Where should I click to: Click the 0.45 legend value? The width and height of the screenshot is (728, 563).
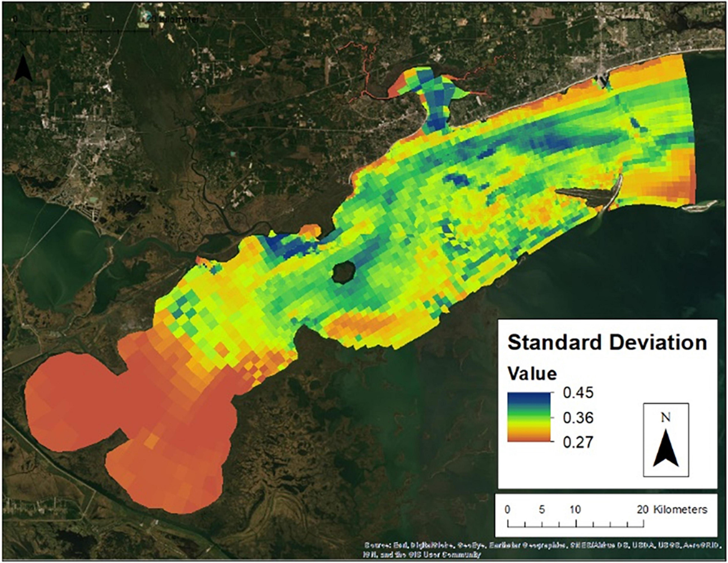pos(578,393)
